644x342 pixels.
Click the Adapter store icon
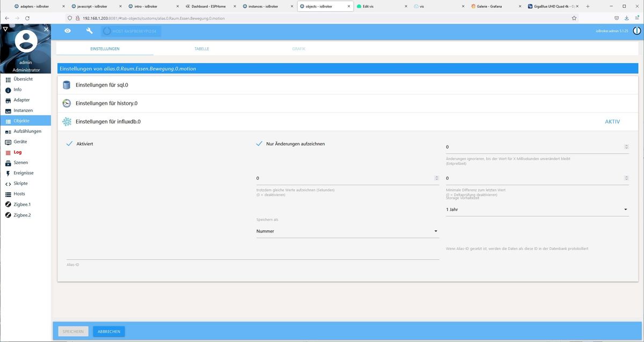tap(8, 100)
